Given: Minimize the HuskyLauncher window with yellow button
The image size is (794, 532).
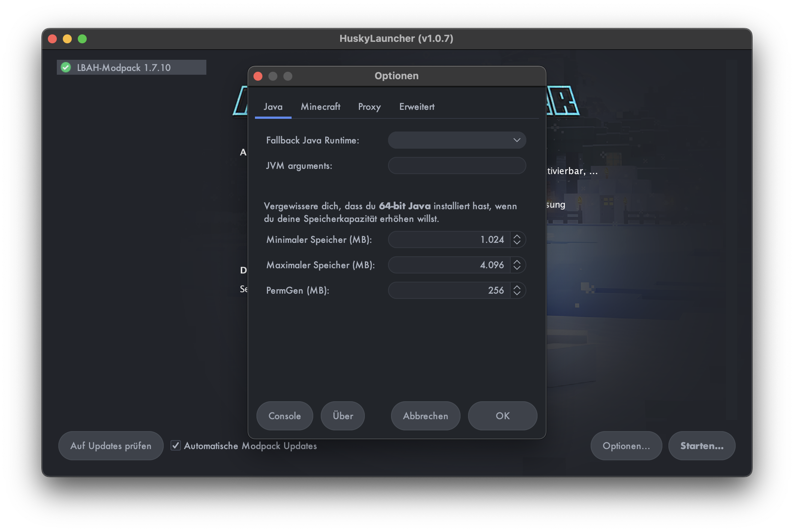Looking at the screenshot, I should (67, 39).
